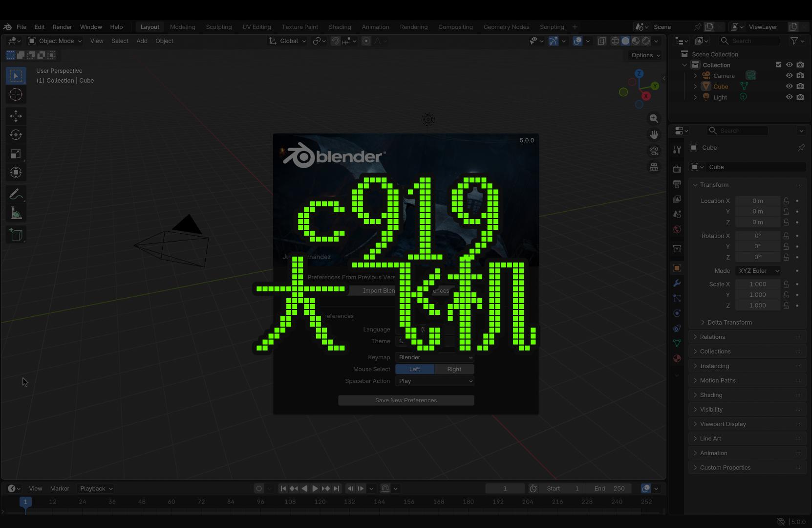Switch to the Modeling workspace tab

[183, 27]
